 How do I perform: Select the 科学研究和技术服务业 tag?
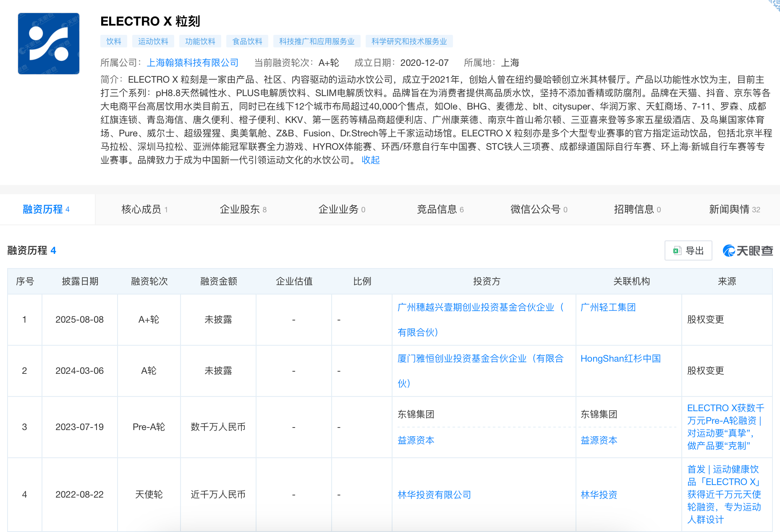pos(409,42)
